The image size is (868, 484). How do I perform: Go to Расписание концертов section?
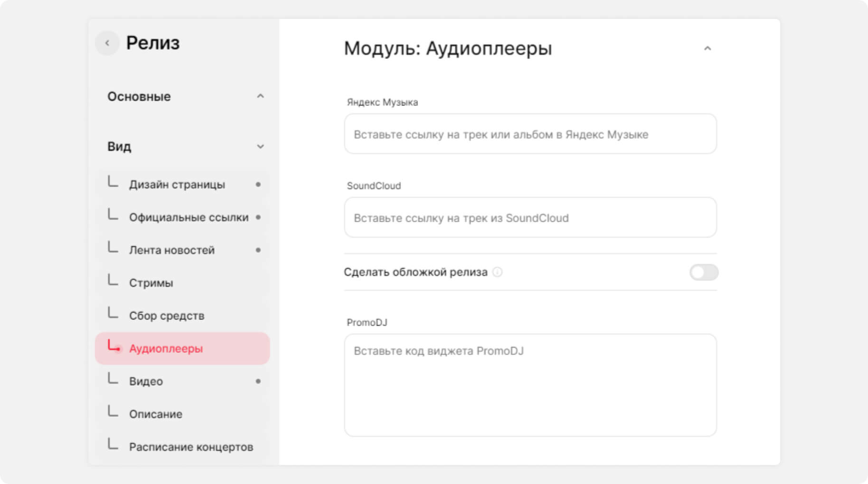point(191,447)
